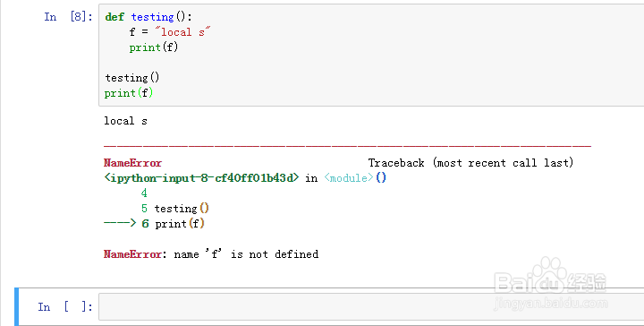Screen dimensions: 644x326
Task: Click the empty code cell input field
Action: coord(371,306)
